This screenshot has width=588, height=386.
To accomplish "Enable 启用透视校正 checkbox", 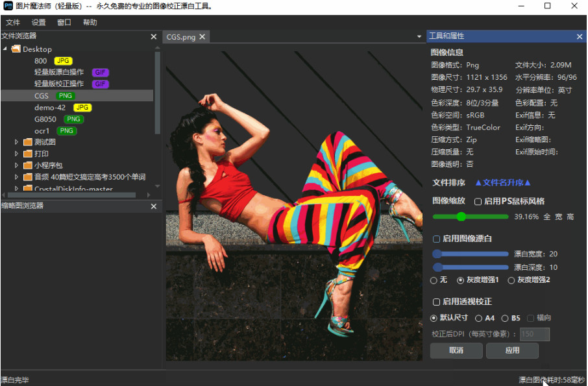I will [x=437, y=302].
